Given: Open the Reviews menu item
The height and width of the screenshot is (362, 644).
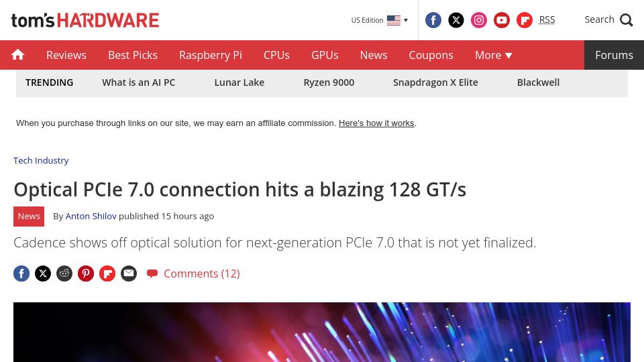Looking at the screenshot, I should (x=66, y=55).
